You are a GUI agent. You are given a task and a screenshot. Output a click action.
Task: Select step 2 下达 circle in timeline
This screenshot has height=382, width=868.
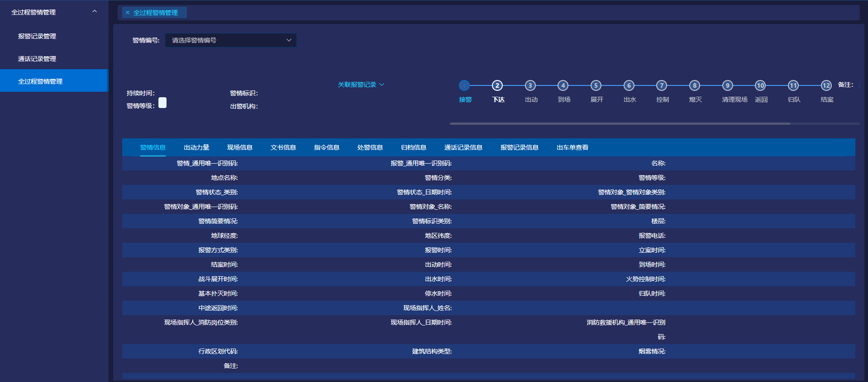497,85
